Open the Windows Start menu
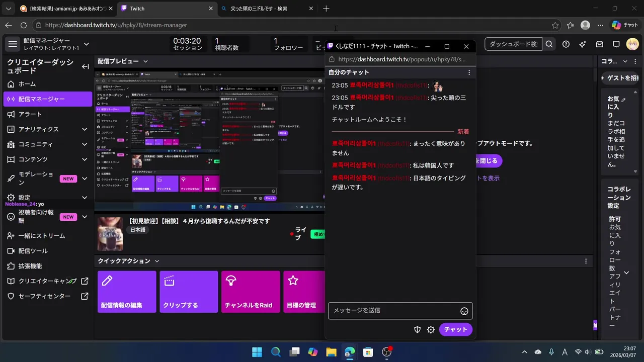The height and width of the screenshot is (362, 644). [257, 352]
